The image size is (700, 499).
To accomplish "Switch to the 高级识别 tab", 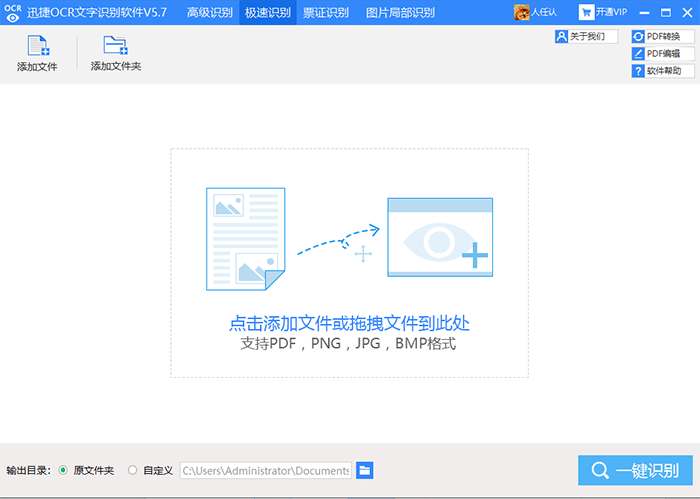I will [210, 12].
